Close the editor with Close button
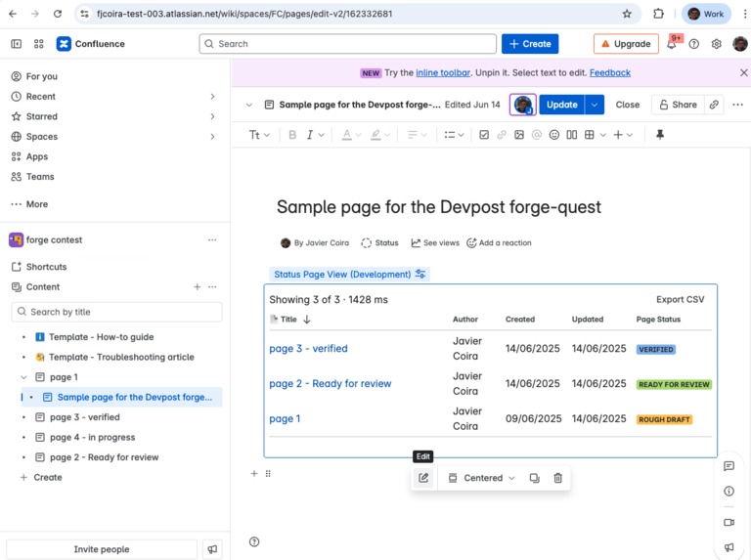751x560 pixels. pos(628,105)
